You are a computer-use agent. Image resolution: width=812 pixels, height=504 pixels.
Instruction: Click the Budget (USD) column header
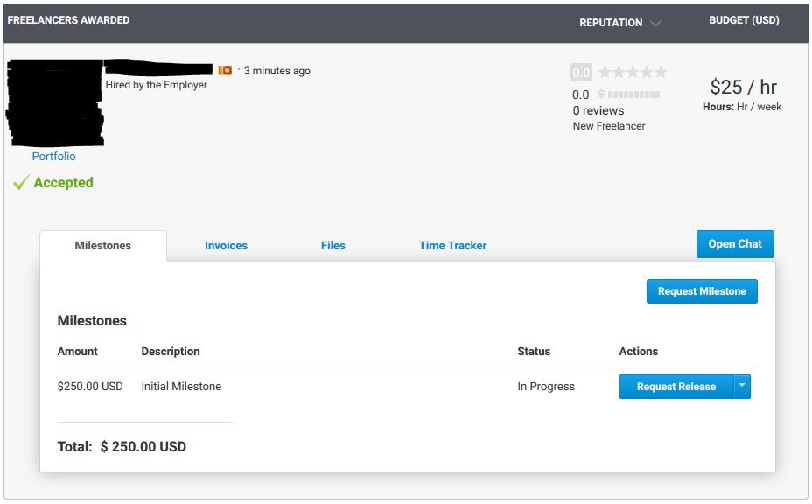tap(744, 20)
